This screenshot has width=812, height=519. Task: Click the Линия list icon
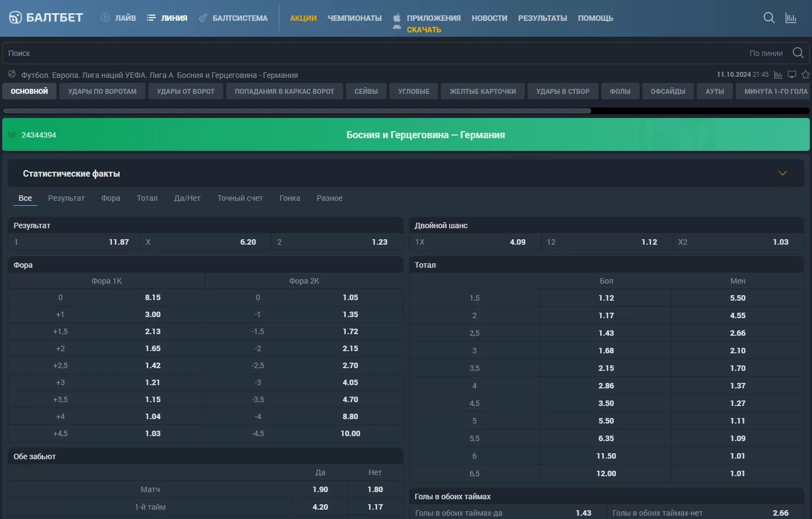point(152,18)
